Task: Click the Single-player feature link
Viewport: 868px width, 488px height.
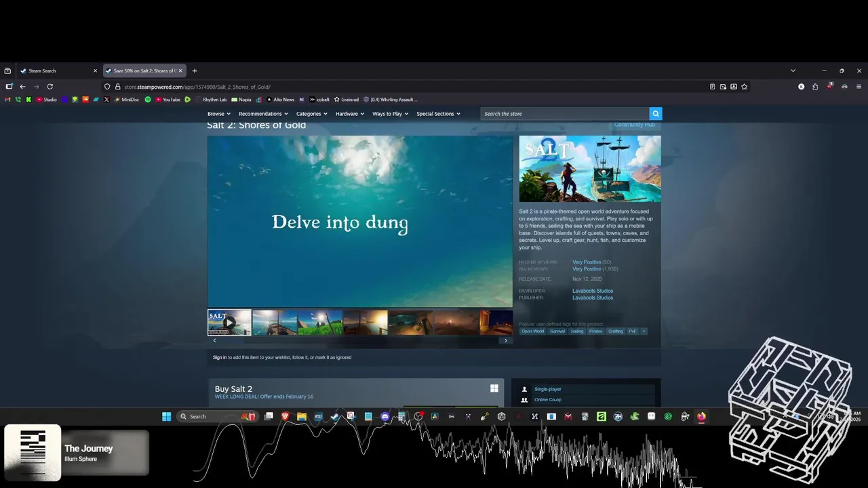Action: pyautogui.click(x=548, y=389)
